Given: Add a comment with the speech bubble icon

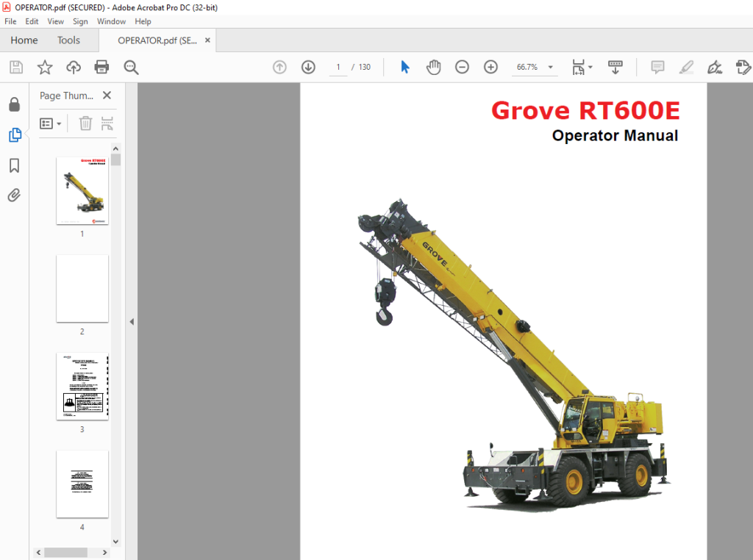Looking at the screenshot, I should coord(657,67).
